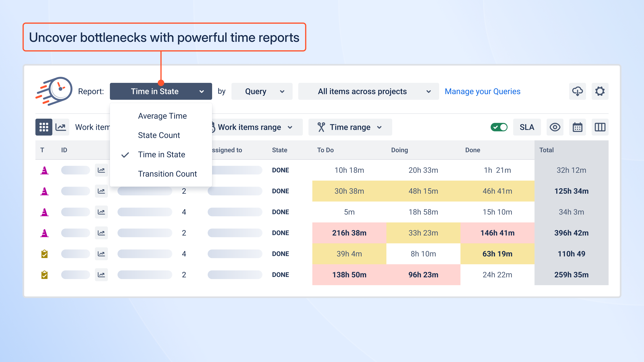Image resolution: width=644 pixels, height=362 pixels.
Task: Switch to grid view of work items
Action: (43, 127)
